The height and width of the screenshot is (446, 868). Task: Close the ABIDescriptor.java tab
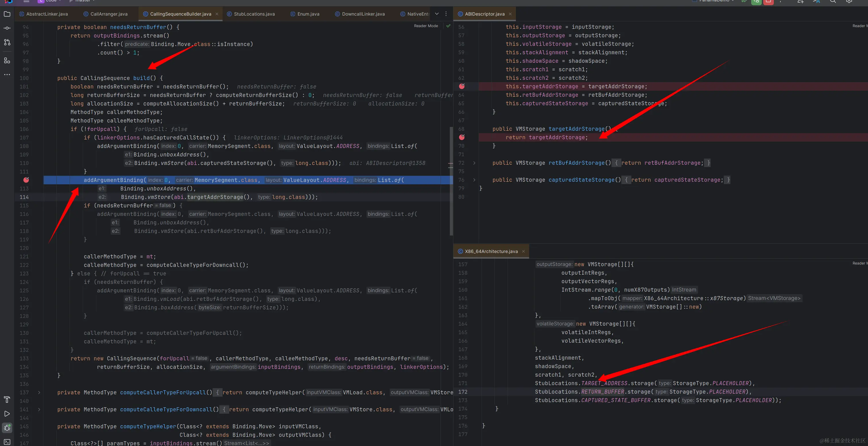[x=510, y=14]
